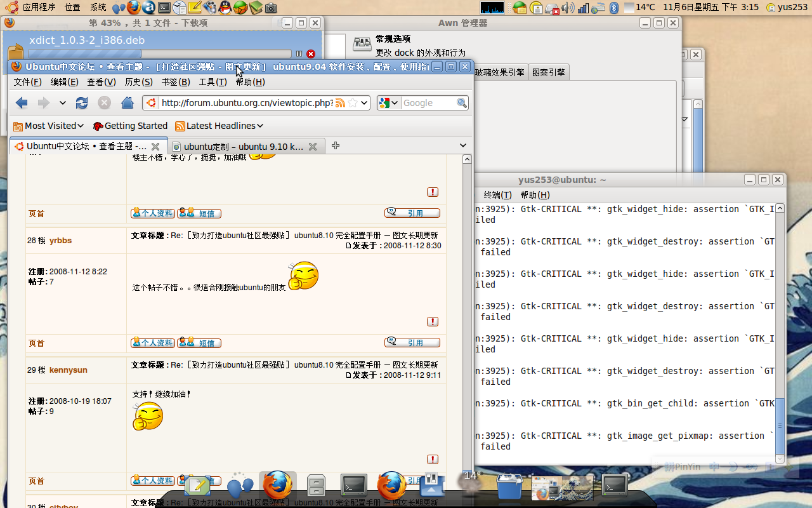
Task: Open 应用程序 menu in top panel
Action: [39, 8]
